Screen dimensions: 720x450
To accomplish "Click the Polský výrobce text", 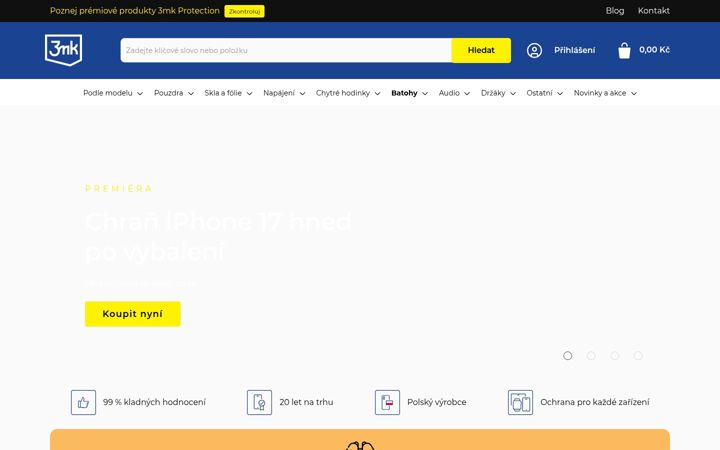I will click(x=437, y=402).
